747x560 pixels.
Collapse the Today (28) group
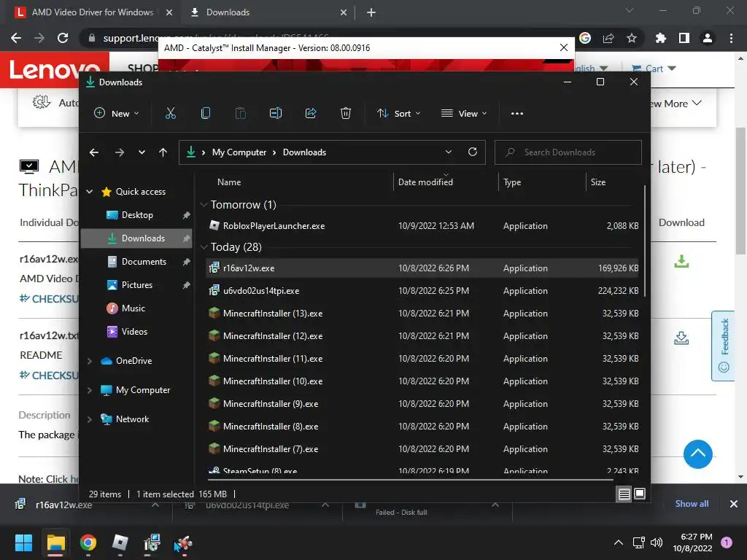204,246
